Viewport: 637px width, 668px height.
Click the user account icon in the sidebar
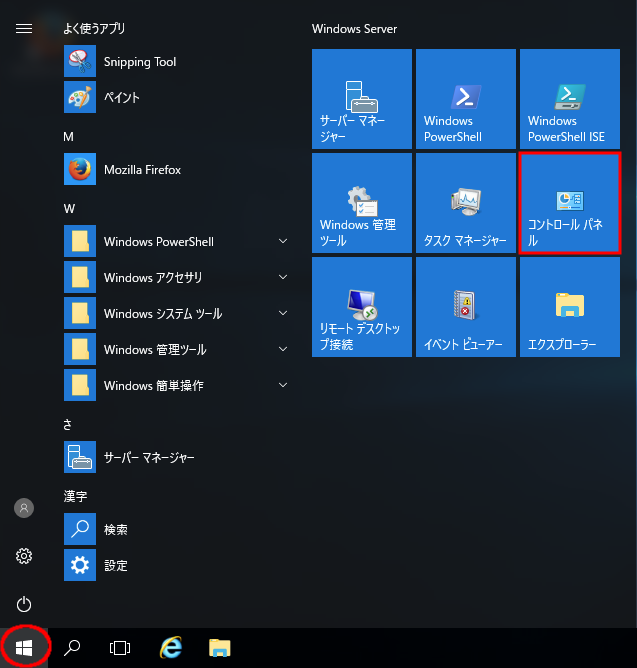24,508
